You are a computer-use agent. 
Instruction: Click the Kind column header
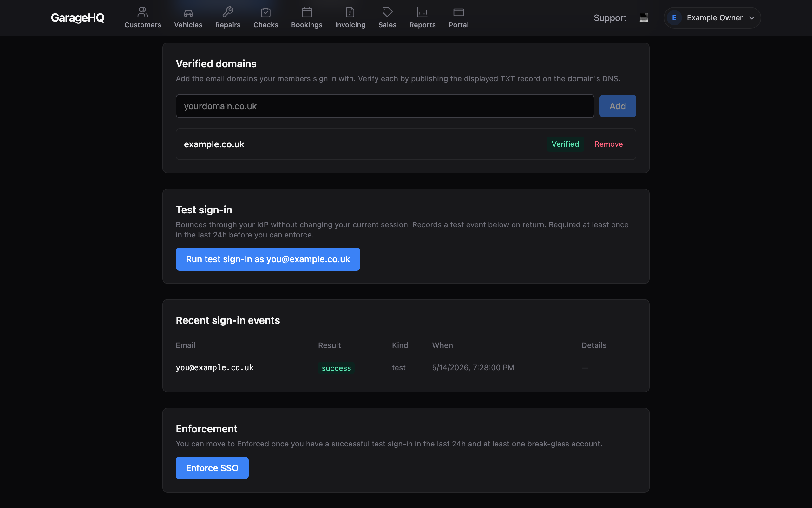pos(400,345)
